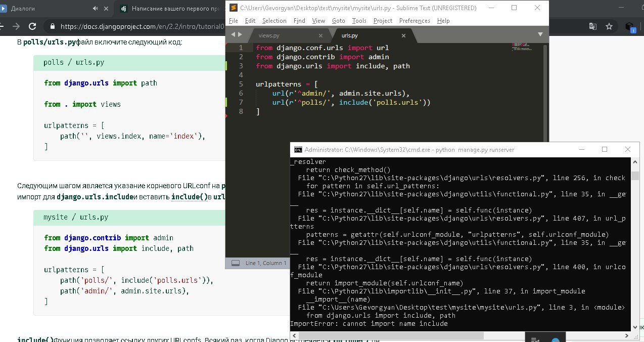644x342 pixels.
Task: Close the Диалоги browser tab
Action: click(106, 9)
